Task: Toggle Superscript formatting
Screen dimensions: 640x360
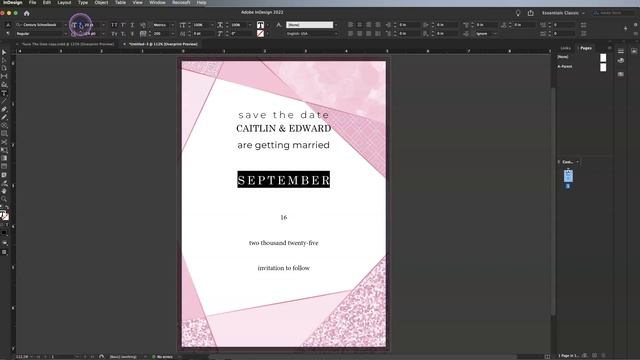Action: 123,25
